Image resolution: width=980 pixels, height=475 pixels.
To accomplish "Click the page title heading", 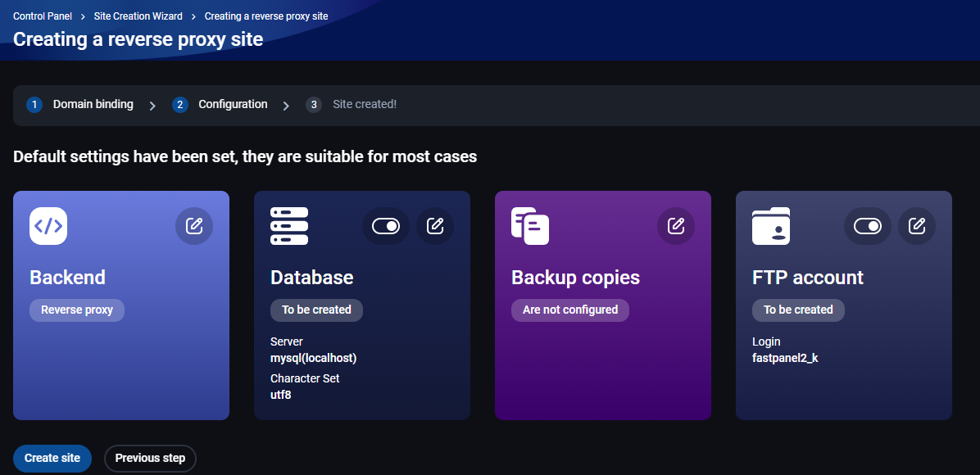I will point(138,39).
